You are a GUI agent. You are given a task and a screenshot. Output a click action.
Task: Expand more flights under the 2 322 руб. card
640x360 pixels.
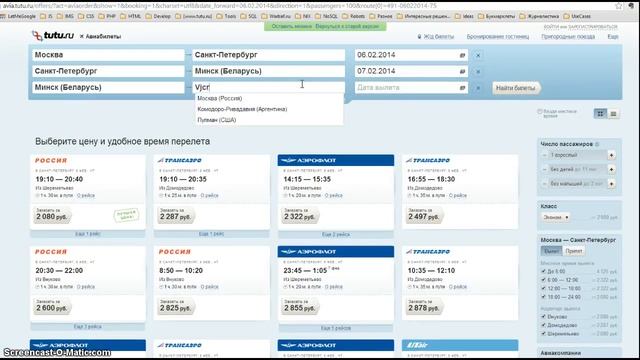click(x=336, y=234)
